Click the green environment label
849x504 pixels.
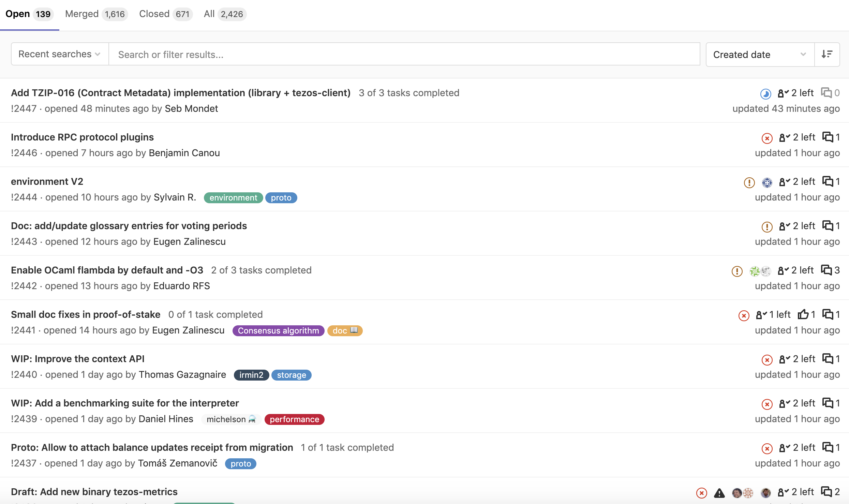(x=233, y=197)
